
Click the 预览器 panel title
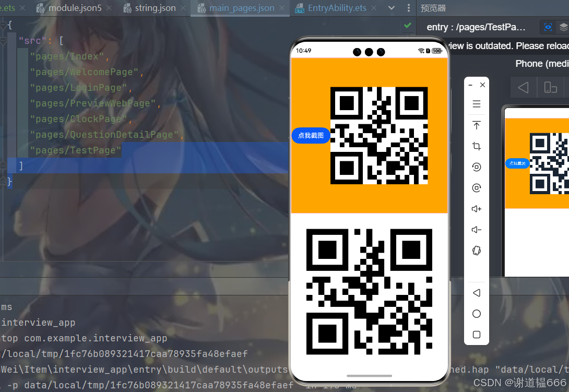433,8
